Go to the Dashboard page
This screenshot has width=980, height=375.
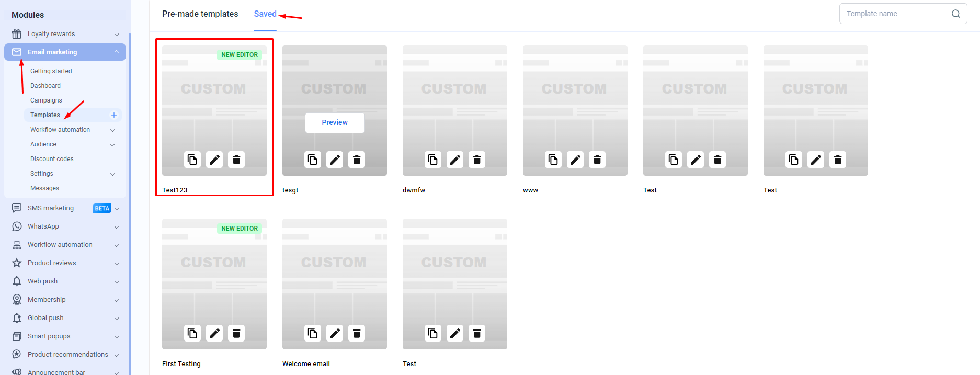[45, 86]
